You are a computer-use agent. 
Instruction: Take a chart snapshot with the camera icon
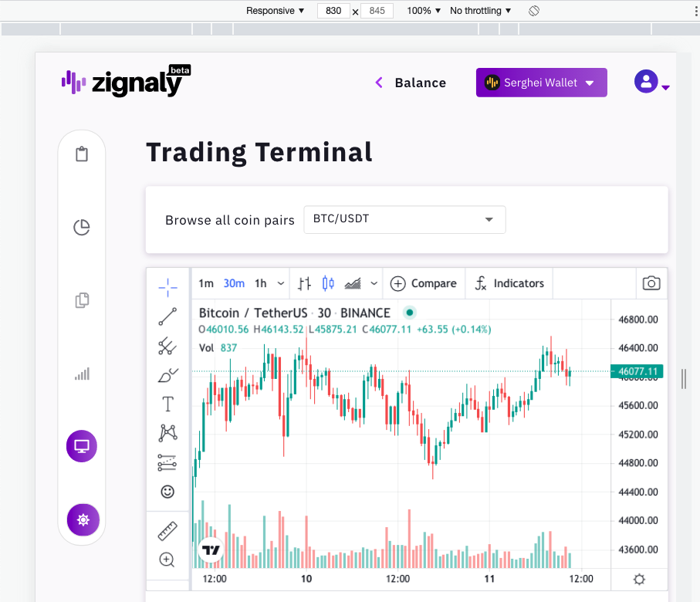click(651, 283)
